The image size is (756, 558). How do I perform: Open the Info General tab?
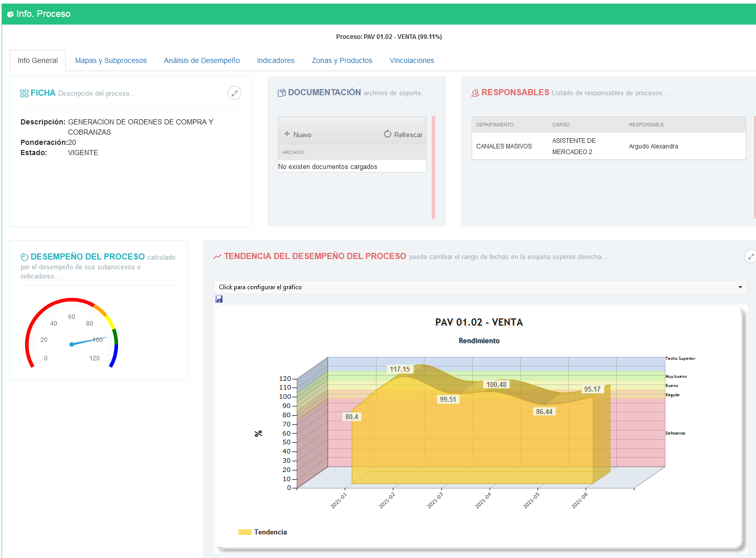38,60
